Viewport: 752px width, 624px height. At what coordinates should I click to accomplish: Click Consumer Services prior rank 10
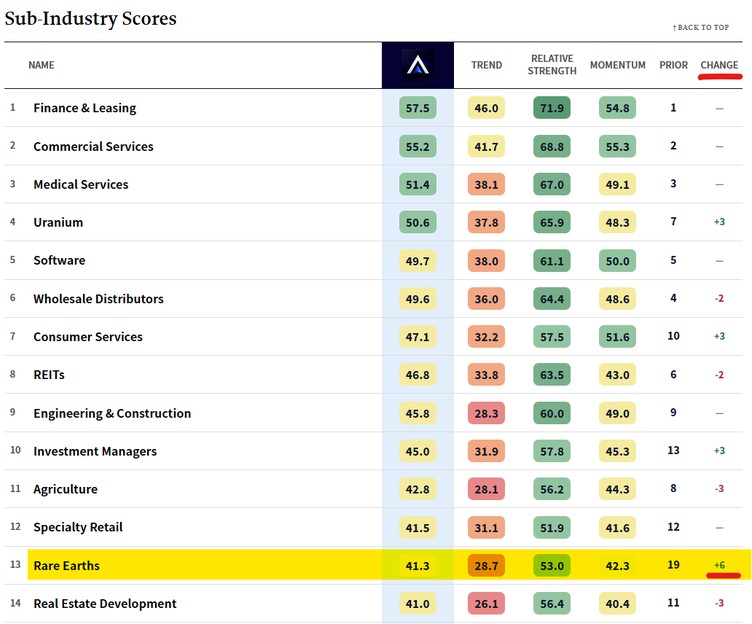(x=673, y=336)
